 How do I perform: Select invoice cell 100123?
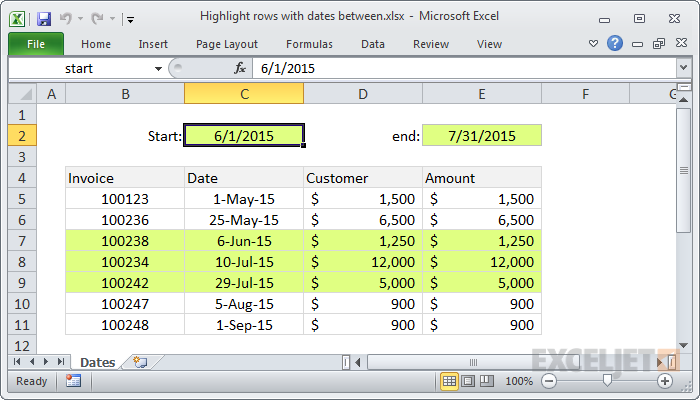125,199
